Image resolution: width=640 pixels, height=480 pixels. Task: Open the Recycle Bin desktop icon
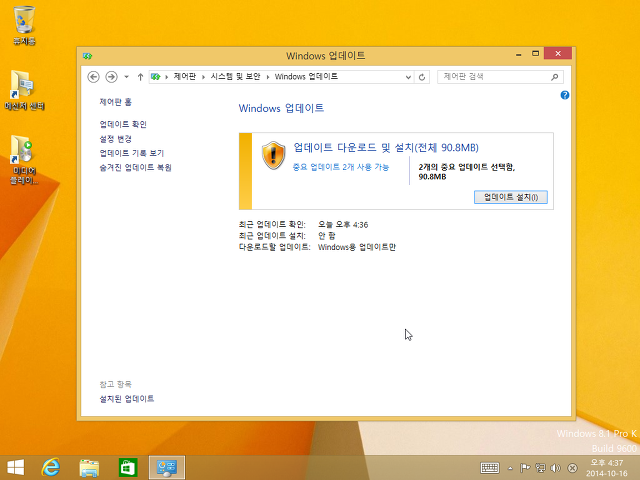click(24, 24)
